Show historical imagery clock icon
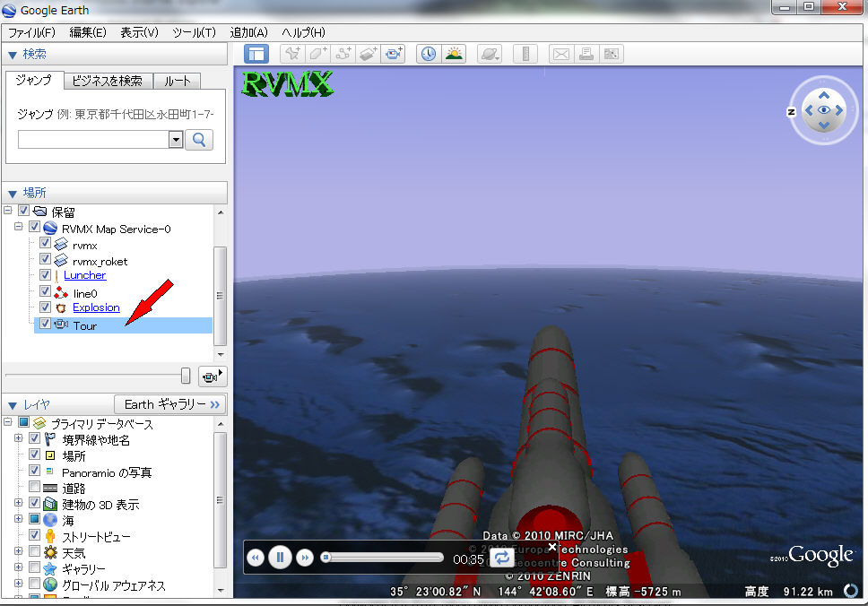 (x=429, y=54)
